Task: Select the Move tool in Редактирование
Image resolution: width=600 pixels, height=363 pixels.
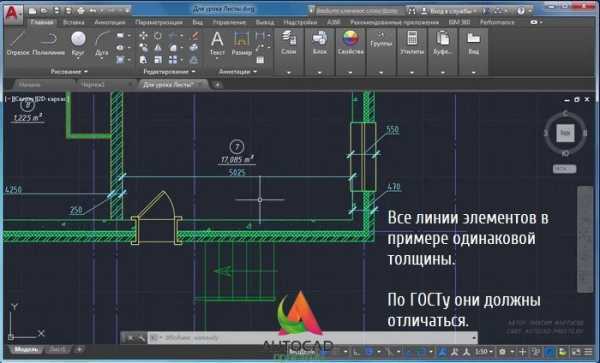Action: click(x=143, y=36)
